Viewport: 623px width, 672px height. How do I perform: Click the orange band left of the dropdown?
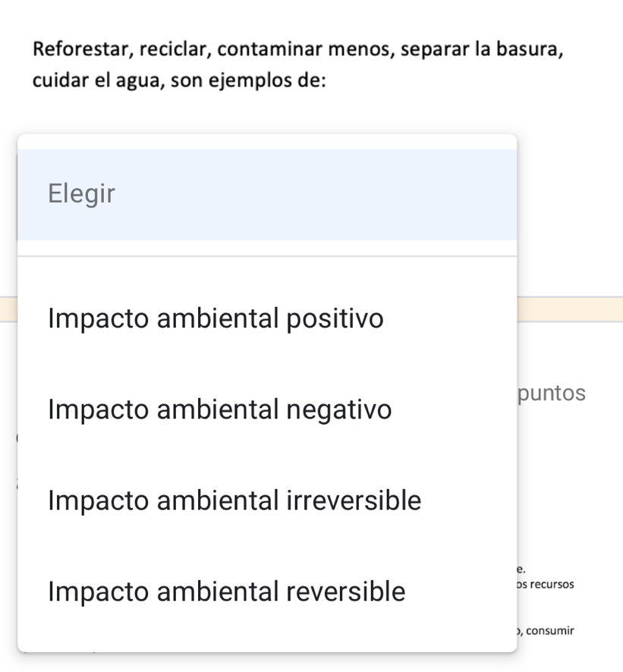pyautogui.click(x=8, y=309)
